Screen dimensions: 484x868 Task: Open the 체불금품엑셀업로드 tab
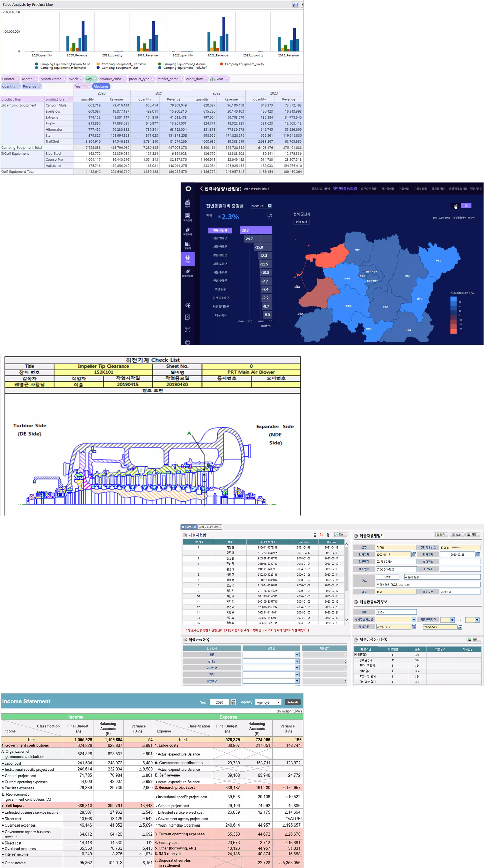coord(210,527)
